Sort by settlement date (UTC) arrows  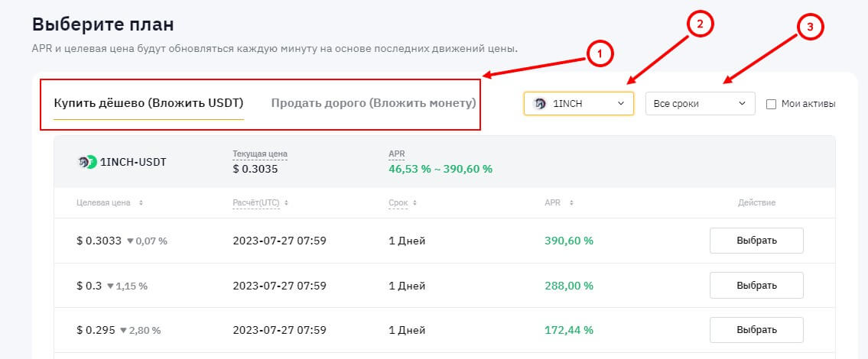point(288,203)
